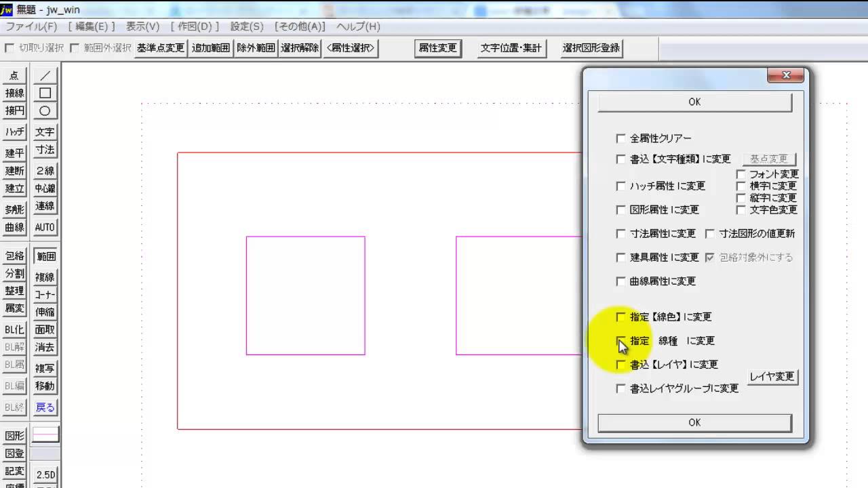Click the 戻る undo button
Screen dimensions: 868x488
45,407
